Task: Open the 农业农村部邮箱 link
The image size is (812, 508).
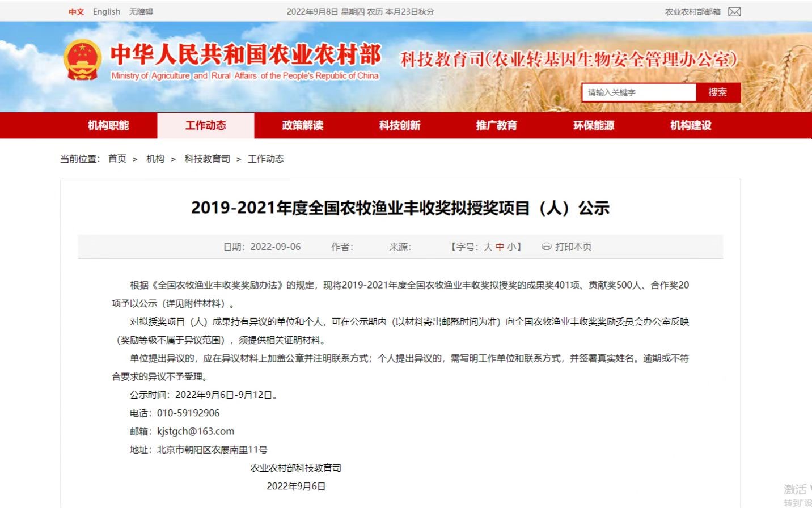Action: pyautogui.click(x=692, y=12)
